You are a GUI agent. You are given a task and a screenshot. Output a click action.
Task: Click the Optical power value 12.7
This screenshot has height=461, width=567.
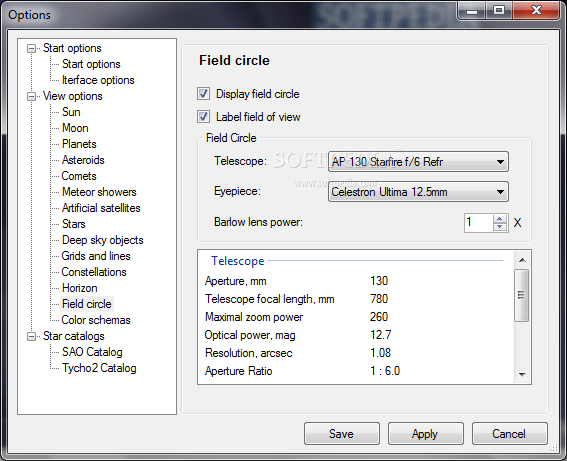380,335
